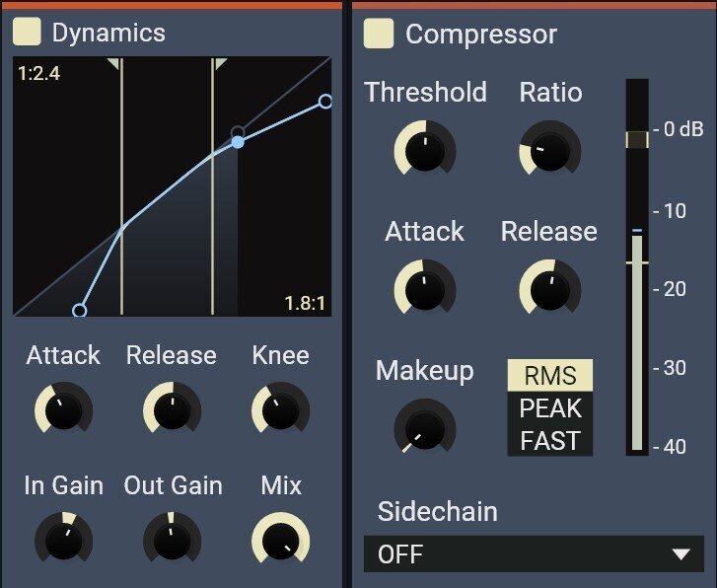Click the 1.8:1 compression ratio value

pos(305,303)
